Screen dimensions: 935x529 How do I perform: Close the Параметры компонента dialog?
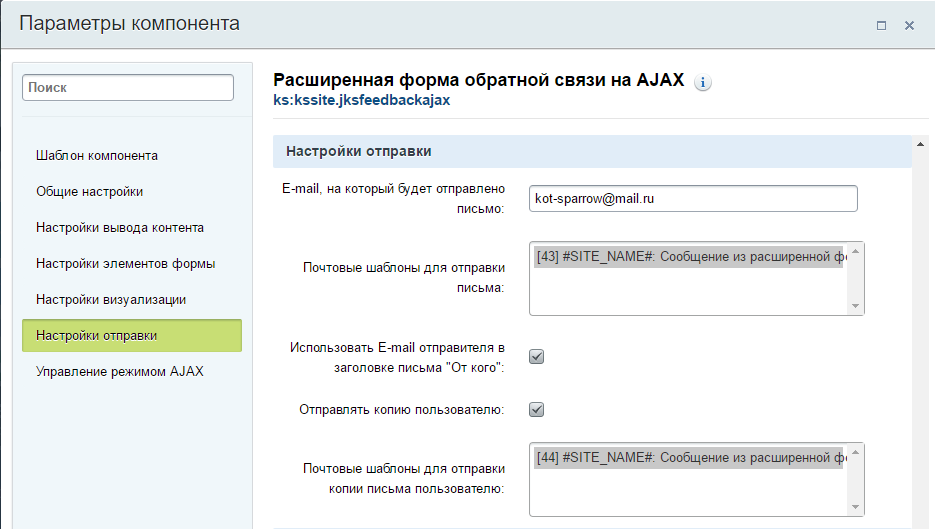(909, 25)
